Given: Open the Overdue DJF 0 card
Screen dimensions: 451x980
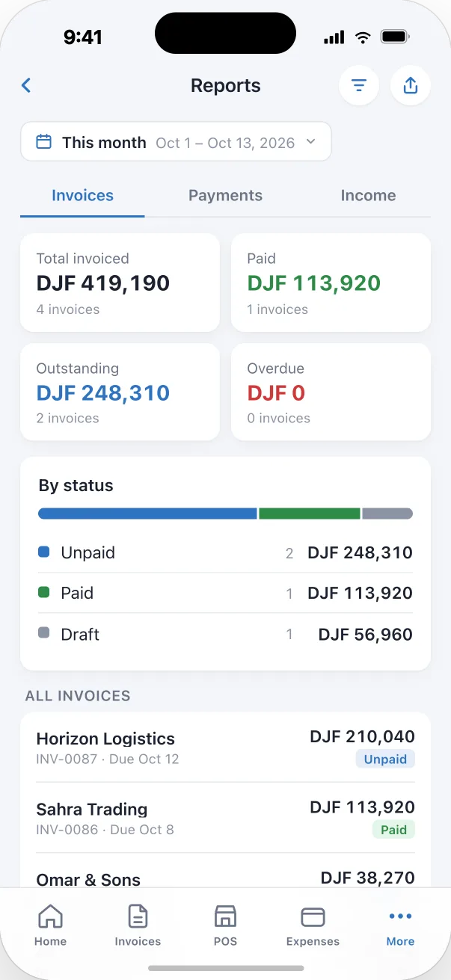Looking at the screenshot, I should (x=331, y=392).
